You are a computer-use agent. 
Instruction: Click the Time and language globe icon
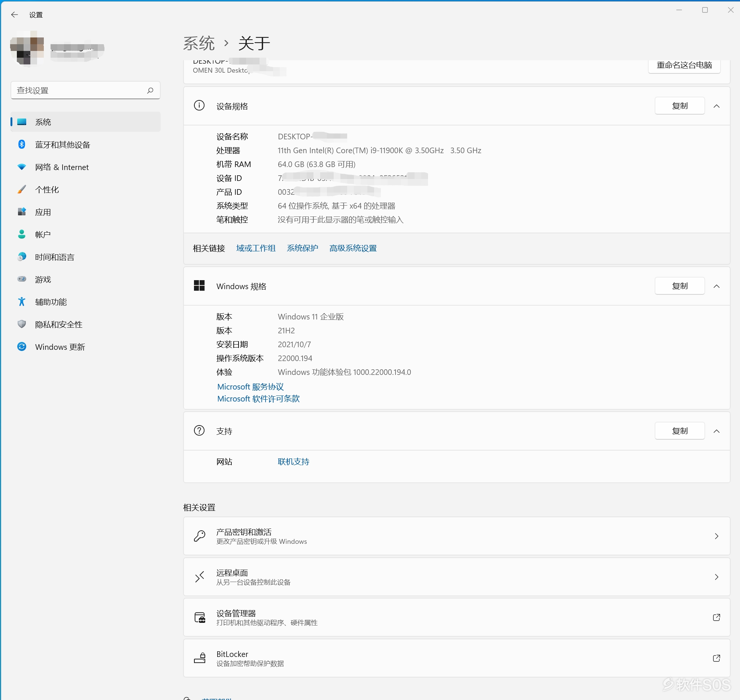pos(22,257)
